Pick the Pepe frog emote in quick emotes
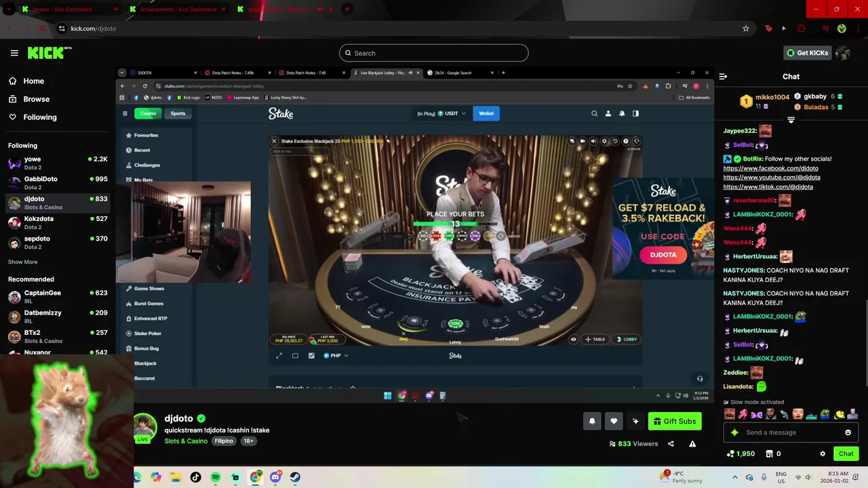This screenshot has width=868, height=488. (825, 413)
